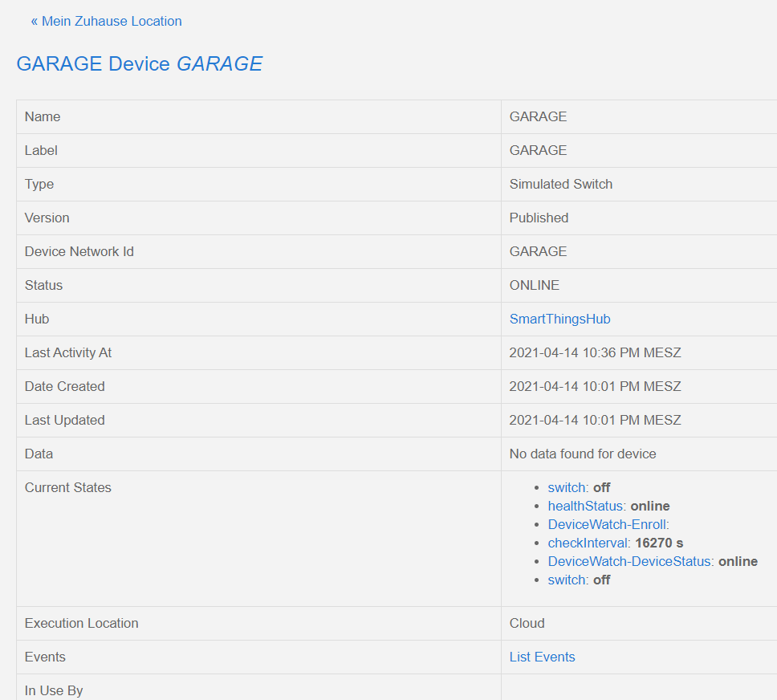This screenshot has width=777, height=700.
Task: Open the healthStatus state link
Action: 585,506
